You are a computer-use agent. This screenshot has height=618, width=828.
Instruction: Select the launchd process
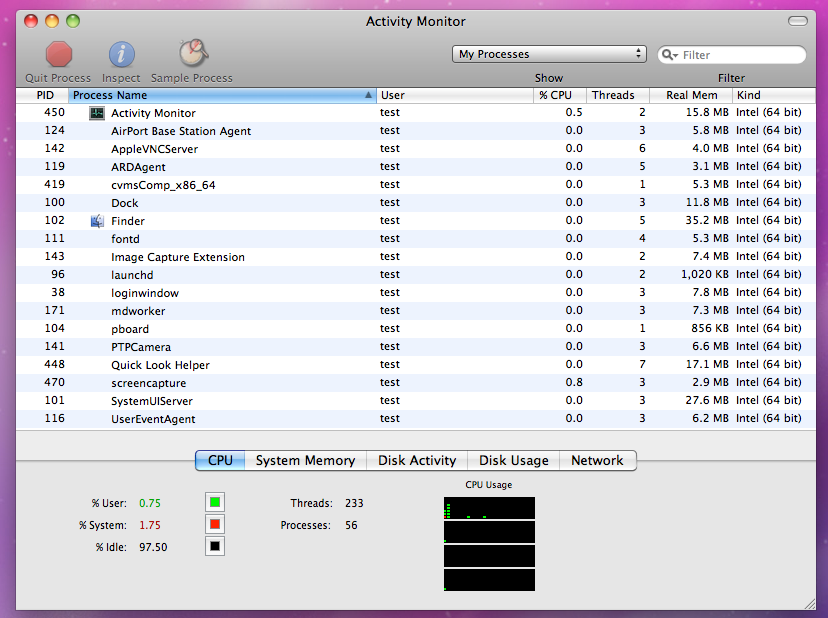[416, 275]
